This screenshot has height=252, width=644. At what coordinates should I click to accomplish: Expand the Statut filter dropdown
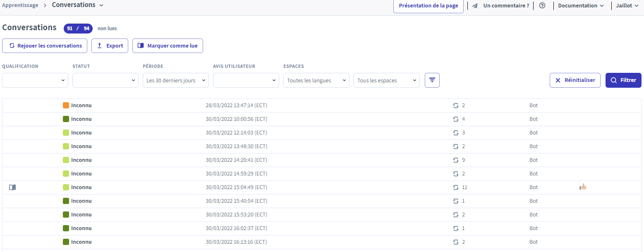[x=105, y=80]
